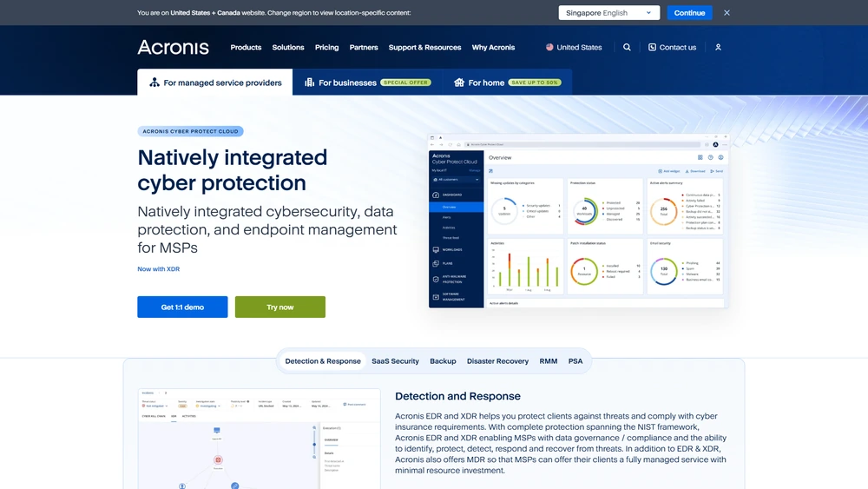Go to the Acronis logo homepage
Screen dimensions: 868x489
pyautogui.click(x=174, y=47)
